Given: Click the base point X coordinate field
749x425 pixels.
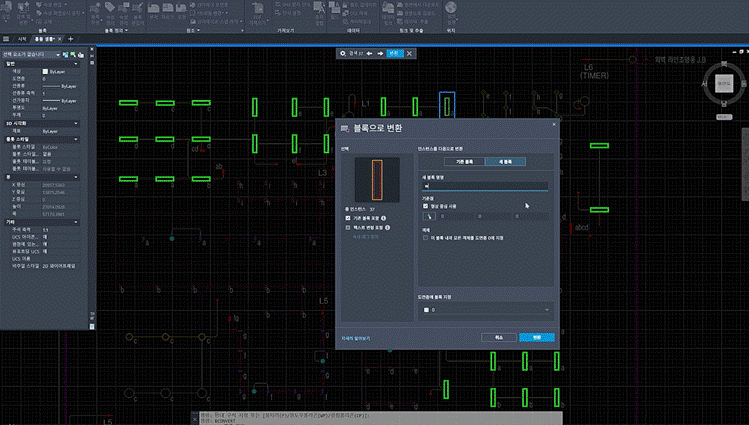Looking at the screenshot, I should tap(457, 216).
